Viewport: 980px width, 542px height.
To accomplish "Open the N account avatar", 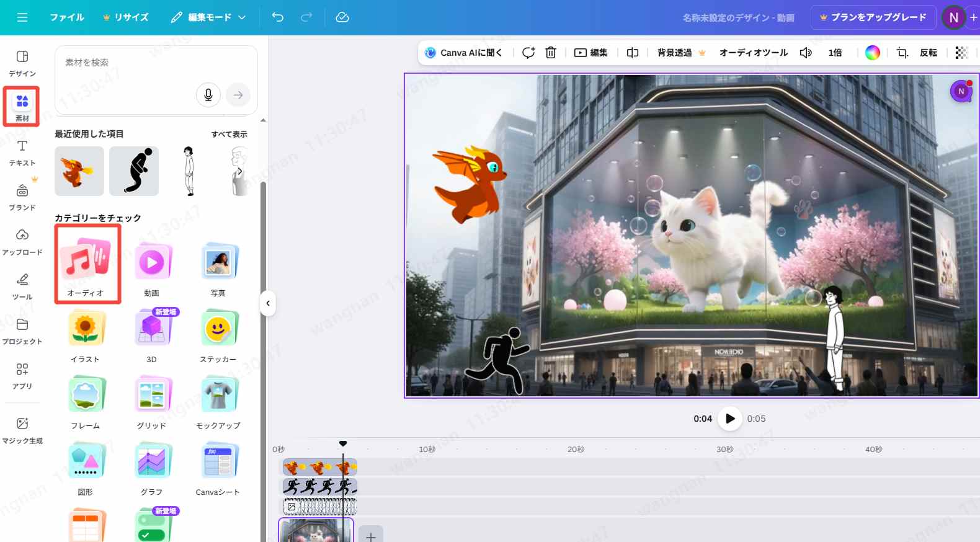I will 953,17.
